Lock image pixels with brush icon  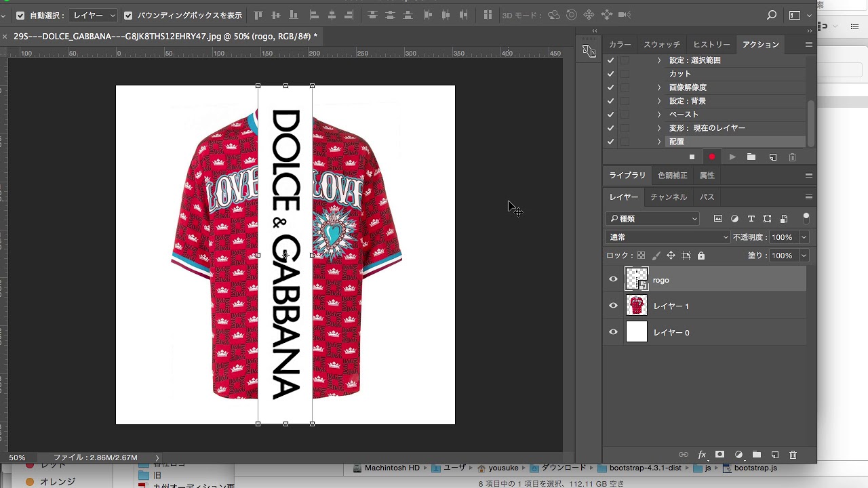click(x=656, y=256)
